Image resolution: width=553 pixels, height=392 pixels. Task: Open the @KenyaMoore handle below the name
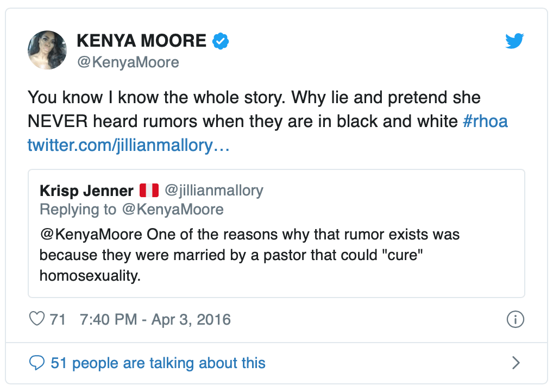(128, 62)
